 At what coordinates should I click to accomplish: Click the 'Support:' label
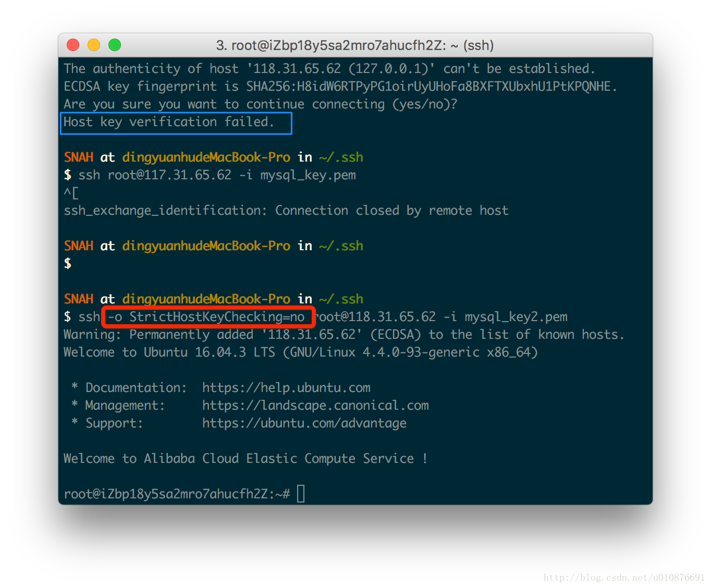[x=114, y=423]
